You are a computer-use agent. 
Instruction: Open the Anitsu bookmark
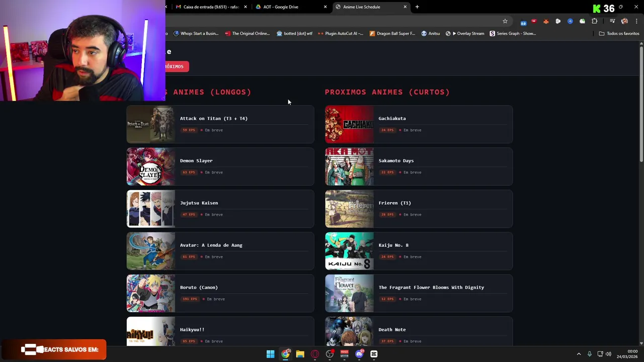click(431, 34)
